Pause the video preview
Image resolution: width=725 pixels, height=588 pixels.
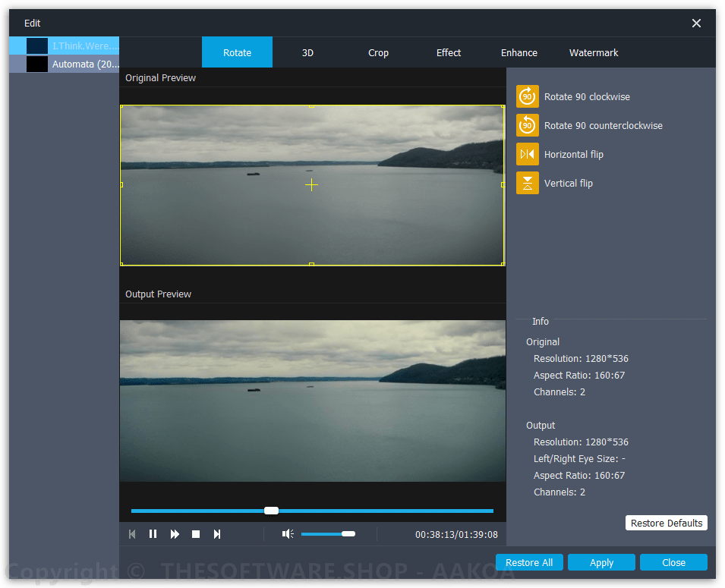point(153,533)
